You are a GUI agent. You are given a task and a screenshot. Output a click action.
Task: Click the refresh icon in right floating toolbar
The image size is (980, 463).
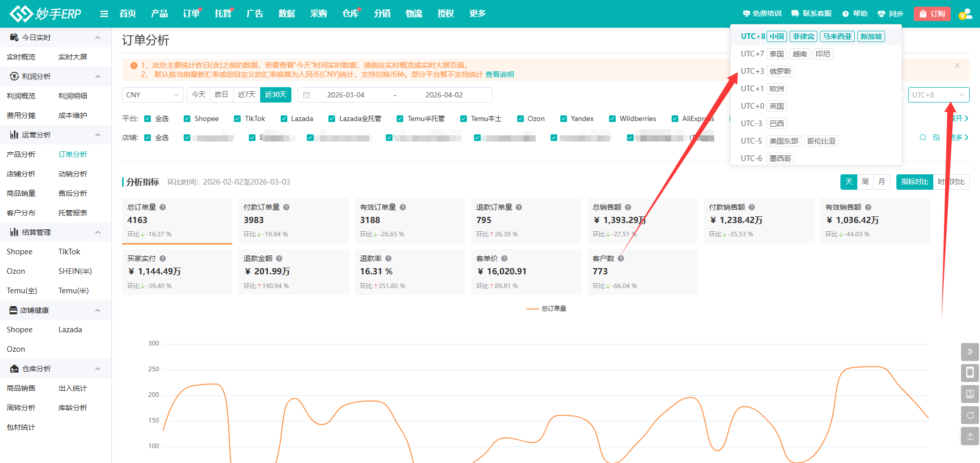970,415
